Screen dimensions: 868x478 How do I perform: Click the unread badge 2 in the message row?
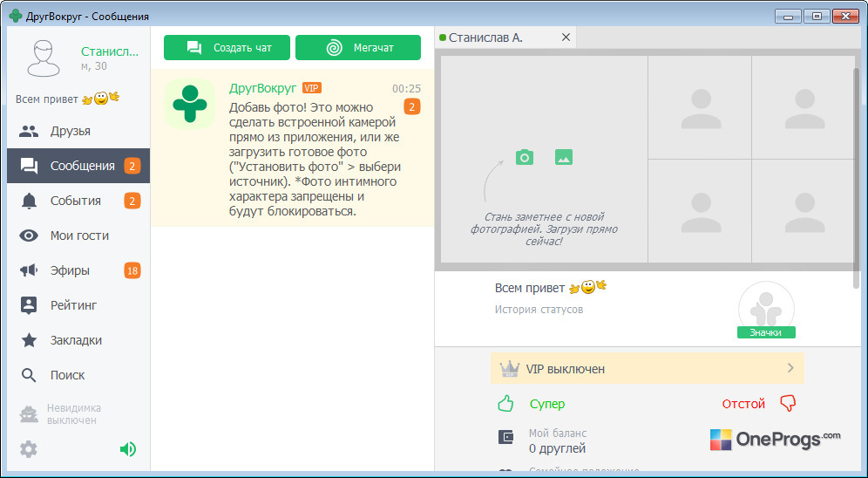pyautogui.click(x=412, y=106)
